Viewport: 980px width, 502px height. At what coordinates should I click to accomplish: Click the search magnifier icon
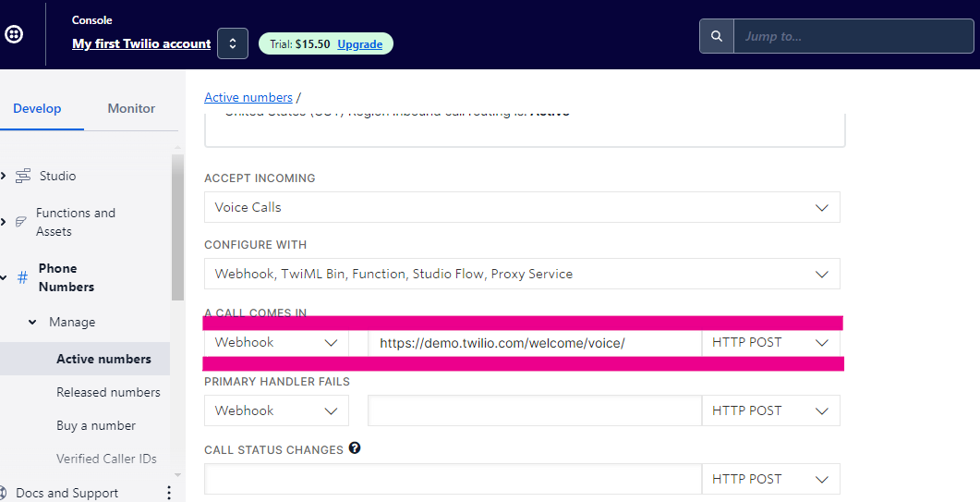(716, 36)
